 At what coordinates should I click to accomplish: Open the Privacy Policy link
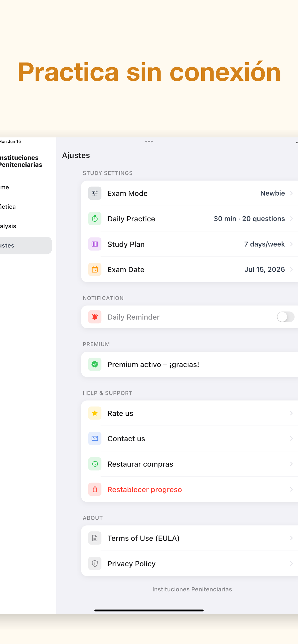click(x=131, y=563)
